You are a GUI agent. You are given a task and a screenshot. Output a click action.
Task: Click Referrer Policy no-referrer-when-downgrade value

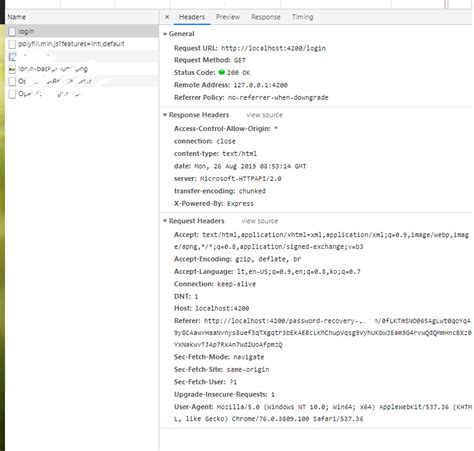coord(278,98)
